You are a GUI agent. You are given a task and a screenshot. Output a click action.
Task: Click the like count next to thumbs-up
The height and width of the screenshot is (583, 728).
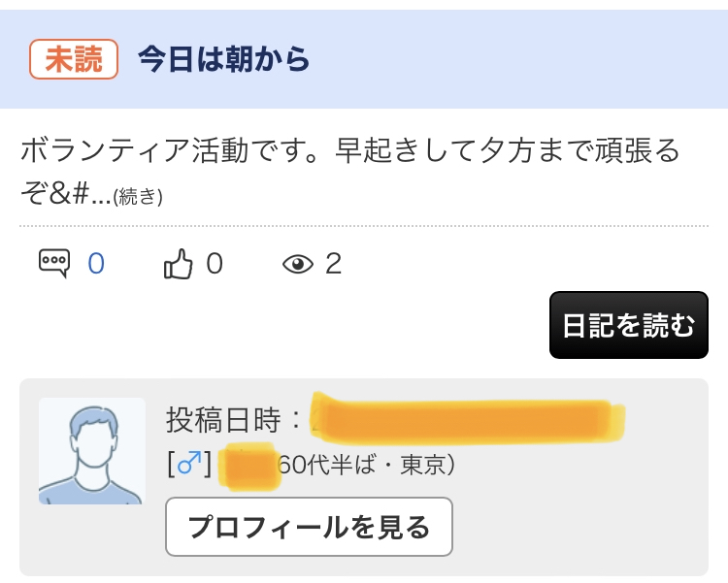pyautogui.click(x=215, y=264)
